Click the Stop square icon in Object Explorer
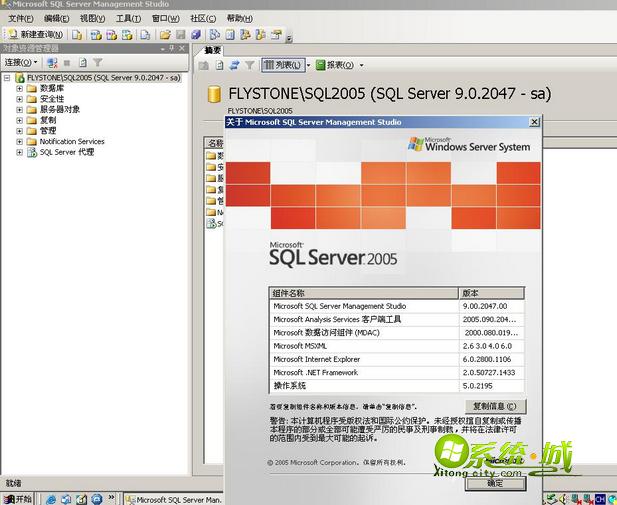This screenshot has width=617, height=505. (x=67, y=63)
